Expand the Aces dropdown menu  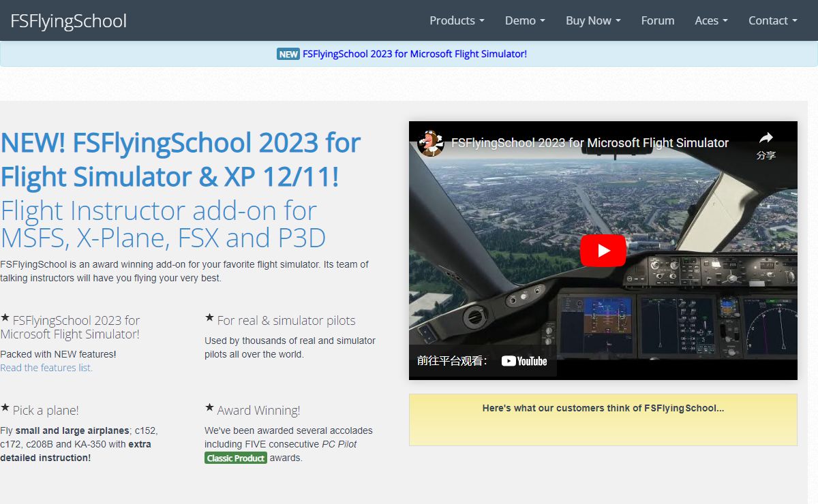click(712, 20)
